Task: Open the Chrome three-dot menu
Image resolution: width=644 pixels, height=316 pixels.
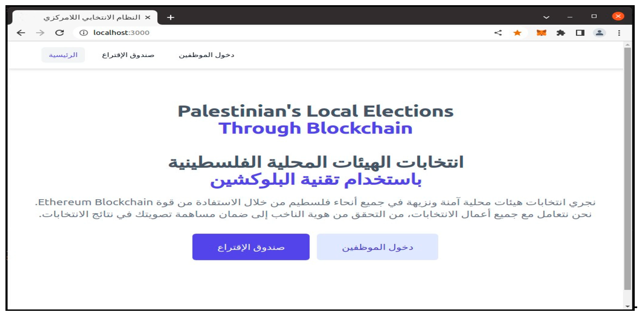Action: point(619,33)
